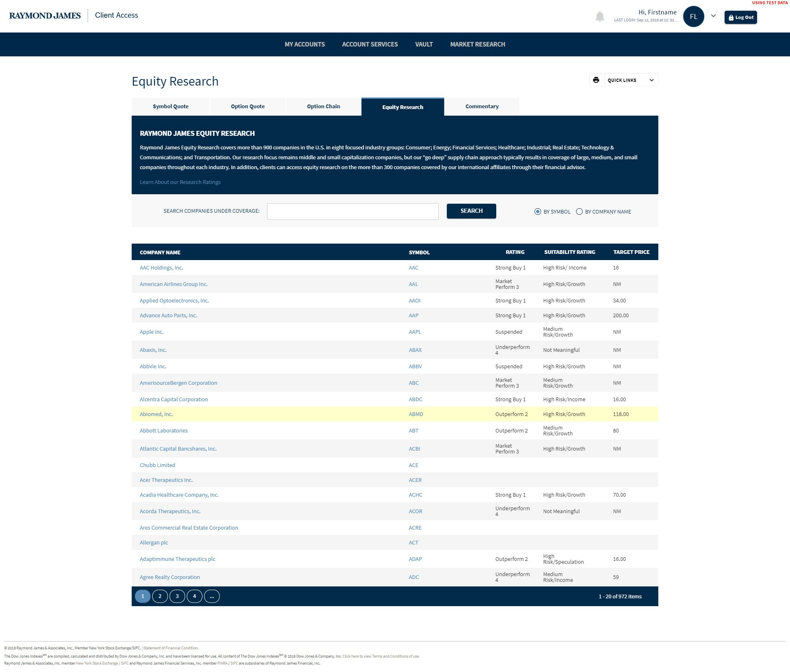
Task: Select page 1 in pagination
Action: pyautogui.click(x=143, y=596)
